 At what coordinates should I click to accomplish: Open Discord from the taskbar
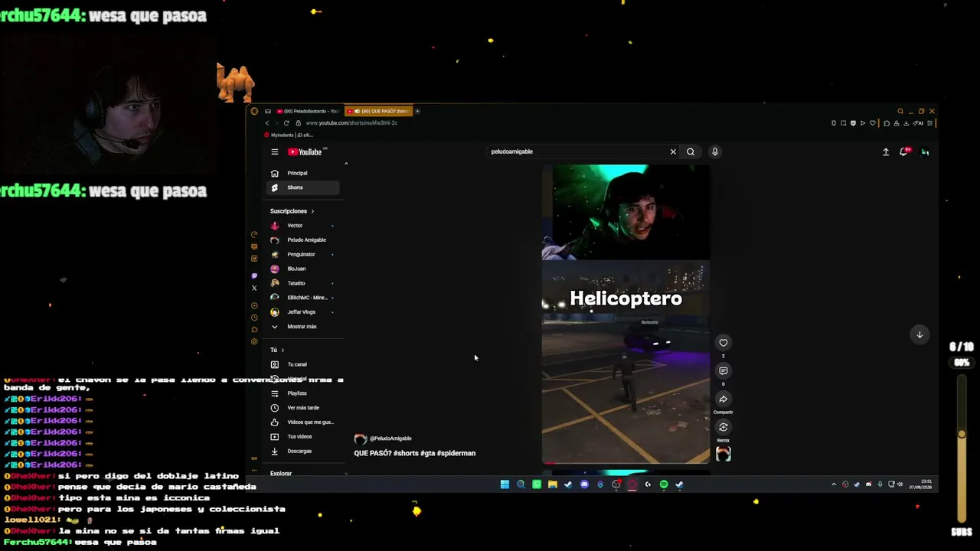[584, 484]
